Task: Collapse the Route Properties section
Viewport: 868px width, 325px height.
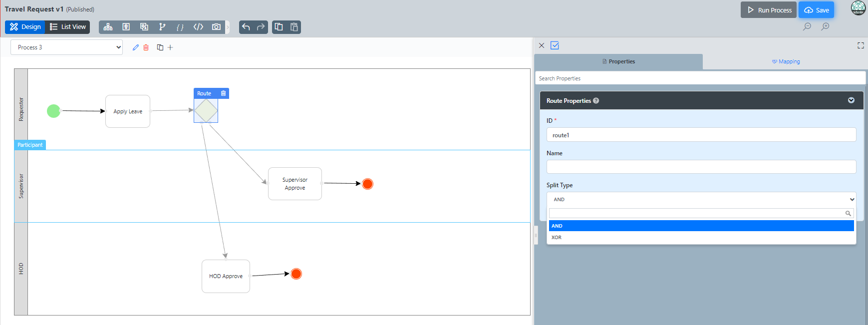Action: (851, 100)
